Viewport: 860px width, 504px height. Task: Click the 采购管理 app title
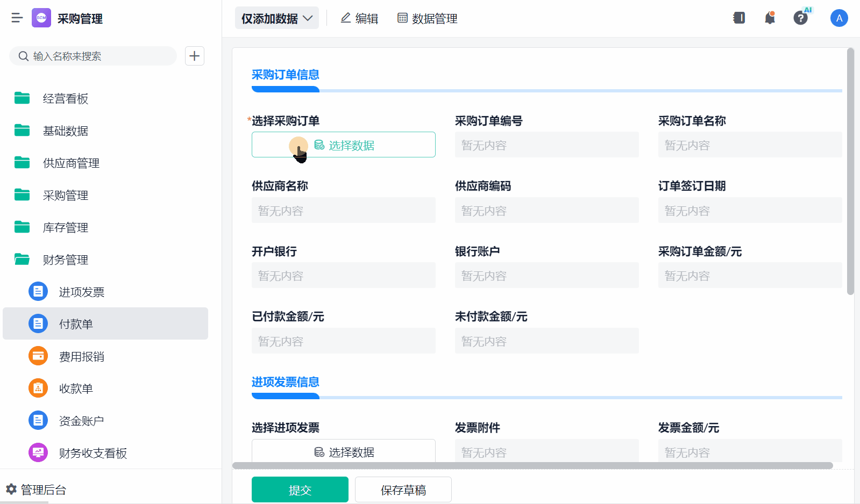(80, 19)
